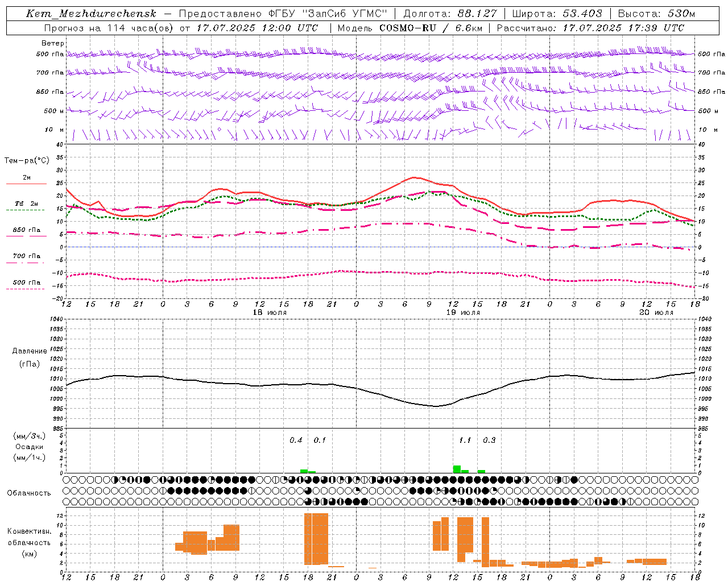Screen dimensions: 728x582
Task: Click the station title Kem_Mezhdurechensk
Action: click(91, 14)
